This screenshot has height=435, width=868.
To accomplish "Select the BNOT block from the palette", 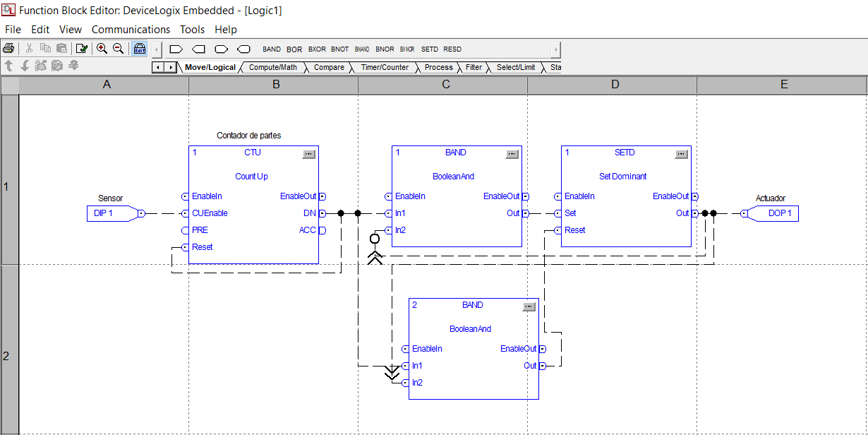I will tap(339, 49).
